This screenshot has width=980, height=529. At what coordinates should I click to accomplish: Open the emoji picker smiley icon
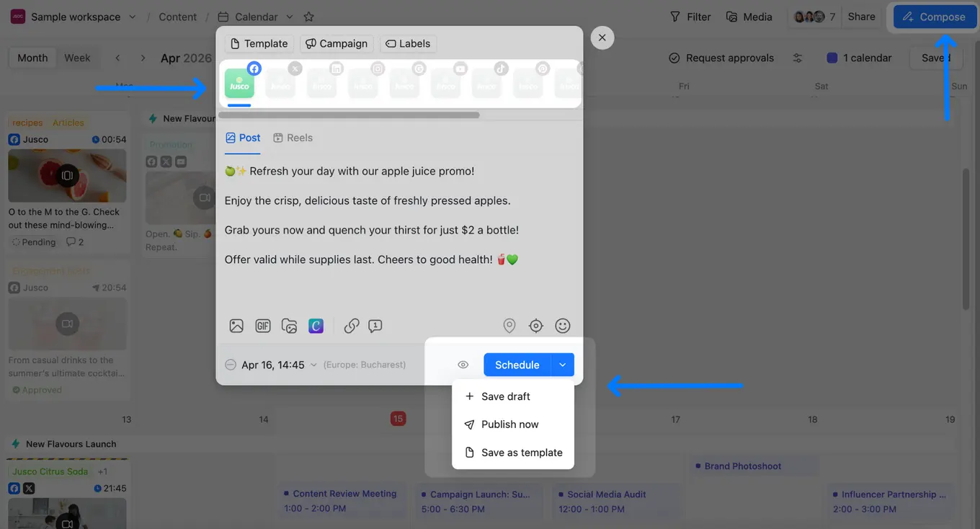(x=563, y=326)
